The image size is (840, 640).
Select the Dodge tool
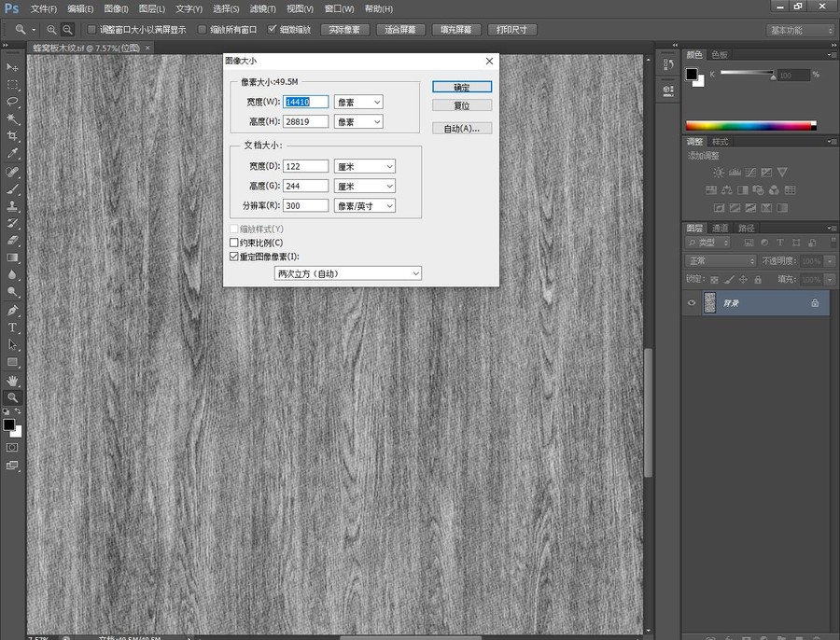pyautogui.click(x=12, y=292)
